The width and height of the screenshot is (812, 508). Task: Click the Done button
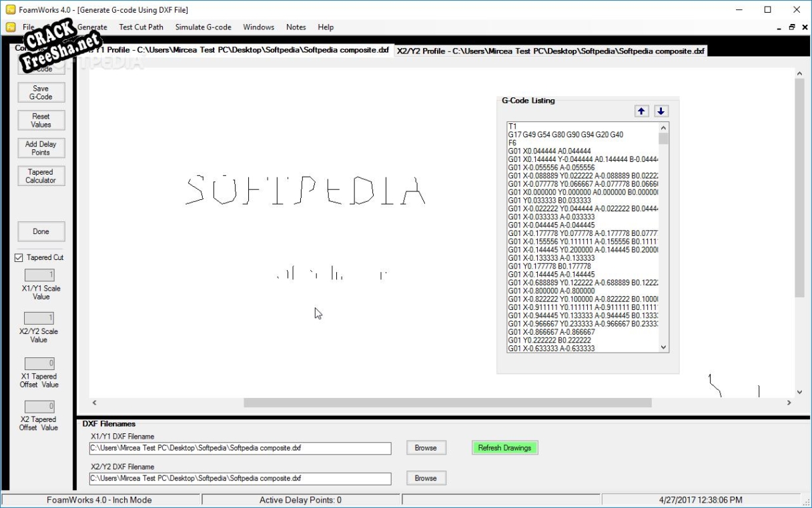point(41,231)
